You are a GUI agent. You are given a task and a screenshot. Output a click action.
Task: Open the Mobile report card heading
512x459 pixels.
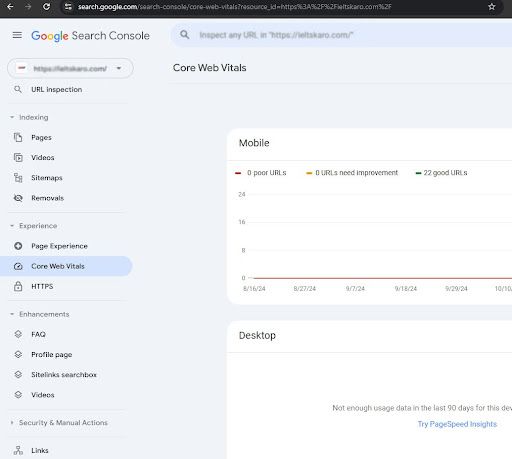tap(254, 143)
